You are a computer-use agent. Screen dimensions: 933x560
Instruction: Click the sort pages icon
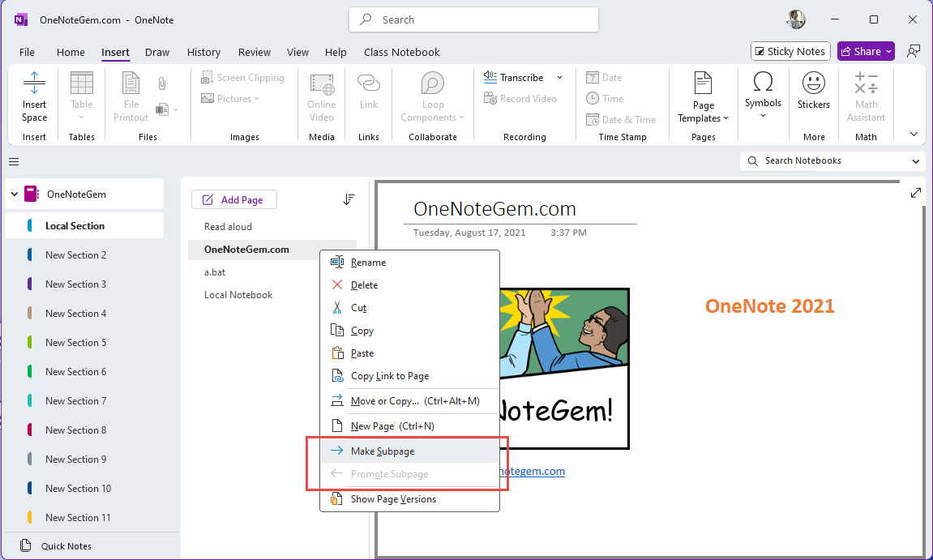point(349,199)
